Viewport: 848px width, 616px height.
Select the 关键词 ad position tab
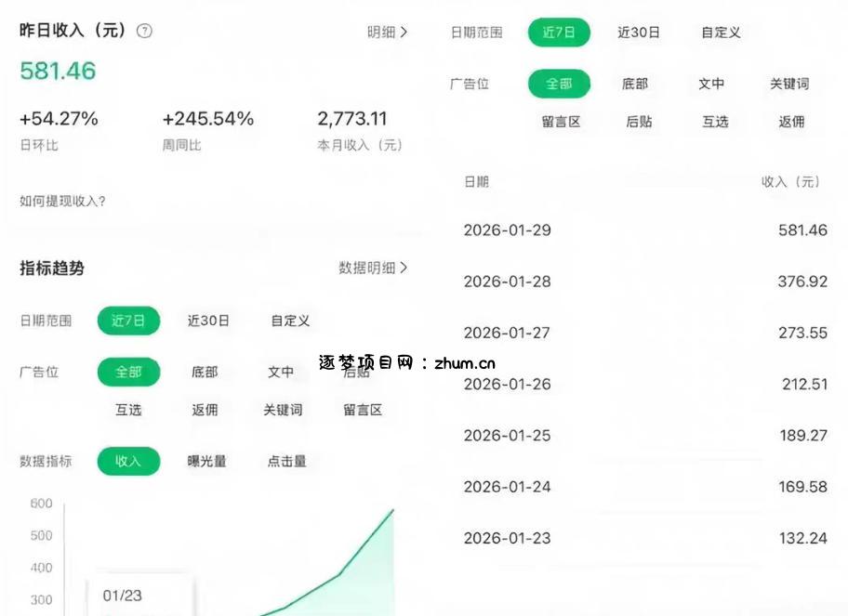point(282,410)
